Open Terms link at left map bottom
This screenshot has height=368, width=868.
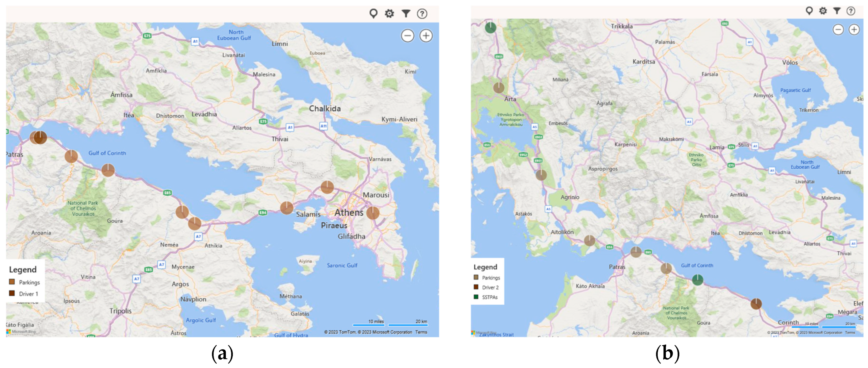[421, 332]
